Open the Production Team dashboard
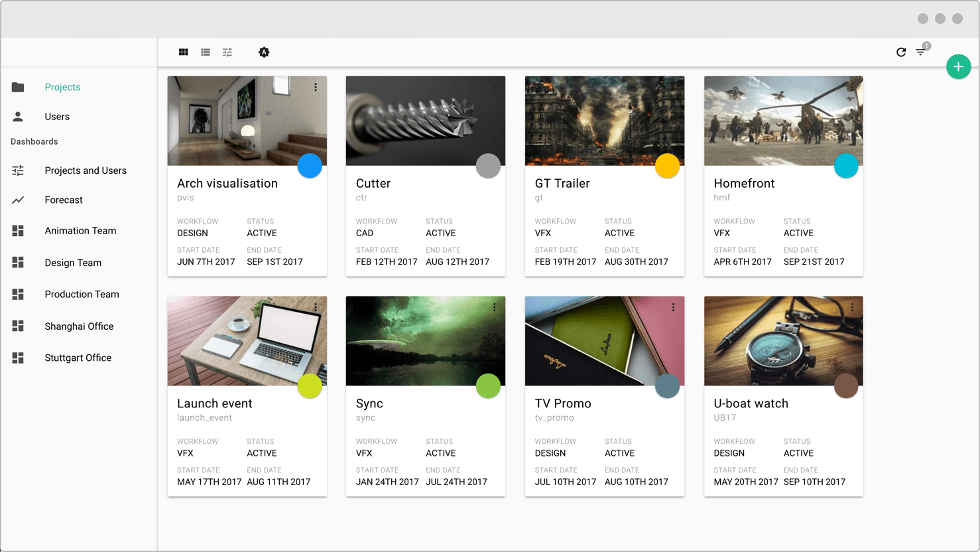The image size is (980, 552). [82, 294]
